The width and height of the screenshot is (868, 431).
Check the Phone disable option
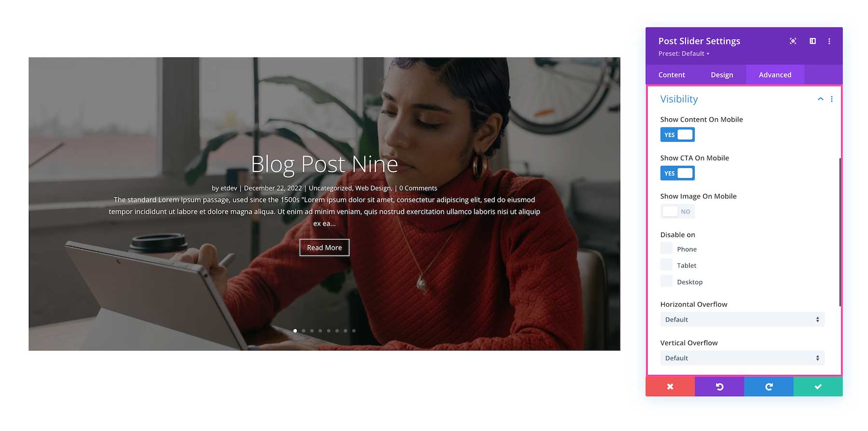[666, 249]
